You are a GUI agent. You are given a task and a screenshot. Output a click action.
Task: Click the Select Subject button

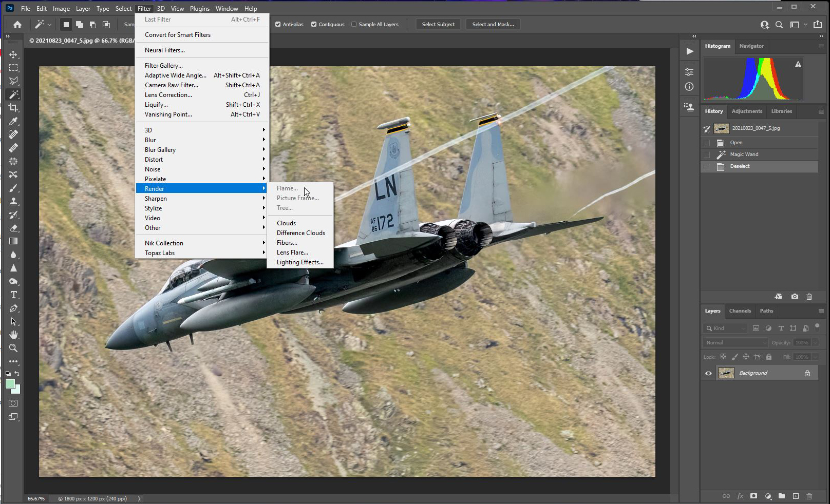coord(438,24)
